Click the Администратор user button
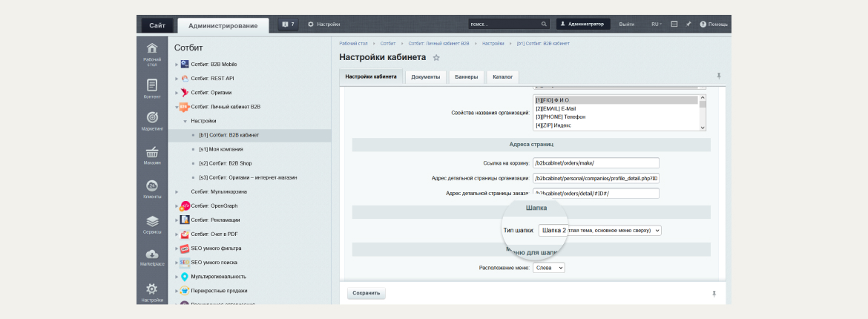Viewport: 868px width, 319px height. tap(583, 24)
